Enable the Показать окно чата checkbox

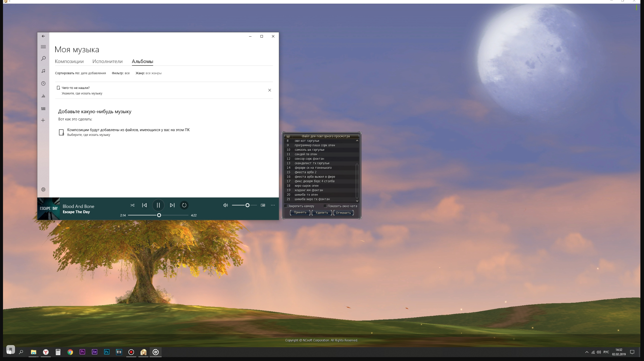tap(325, 206)
